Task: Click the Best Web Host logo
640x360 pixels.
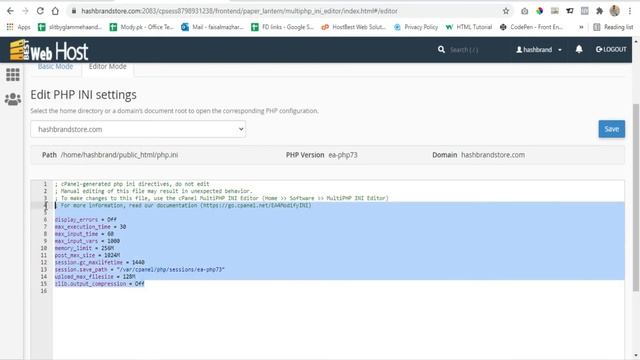Action: (49, 50)
